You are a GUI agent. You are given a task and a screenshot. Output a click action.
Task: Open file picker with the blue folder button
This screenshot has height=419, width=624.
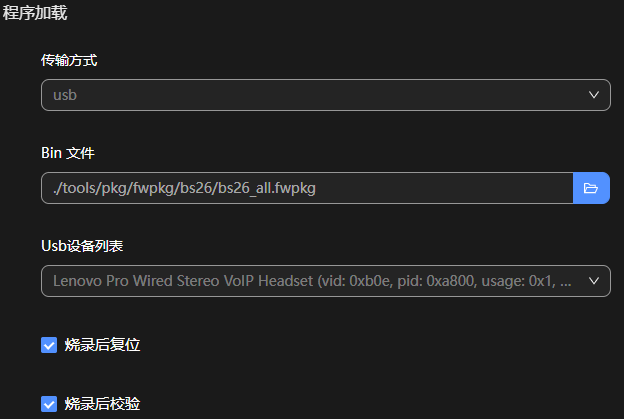pyautogui.click(x=591, y=188)
